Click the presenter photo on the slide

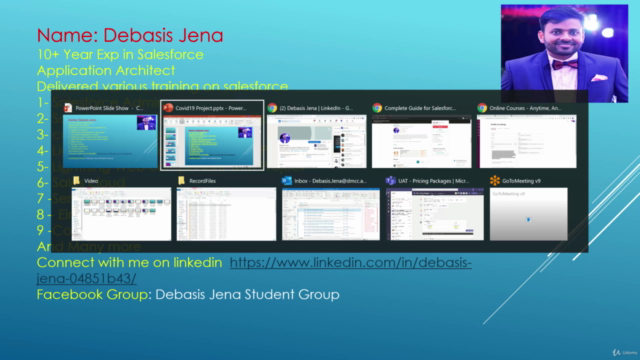coord(564,53)
